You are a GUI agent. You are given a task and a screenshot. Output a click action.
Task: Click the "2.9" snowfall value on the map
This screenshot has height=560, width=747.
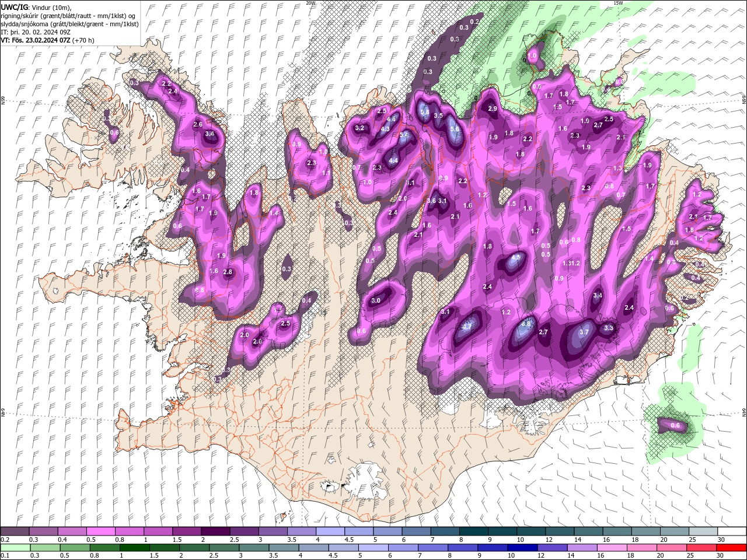pos(492,108)
